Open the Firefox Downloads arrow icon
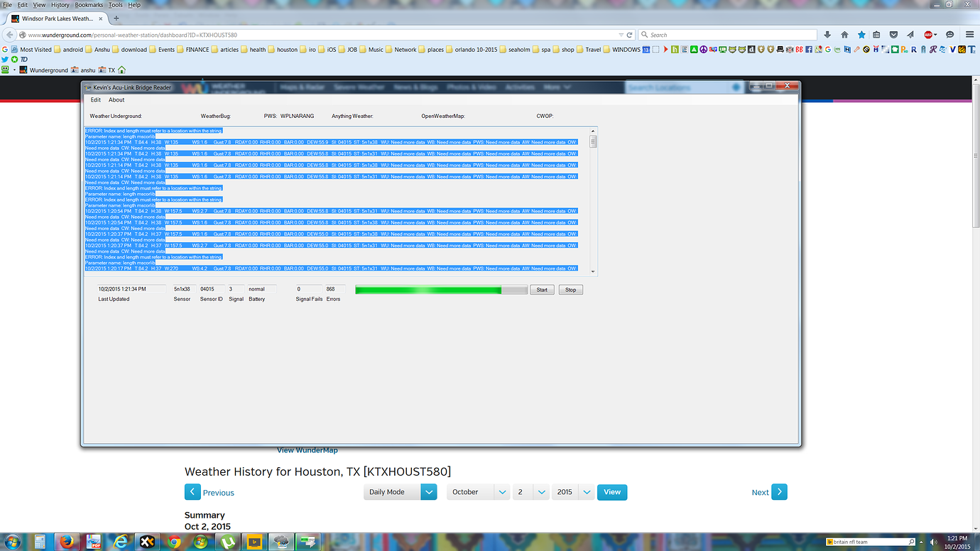 click(827, 34)
